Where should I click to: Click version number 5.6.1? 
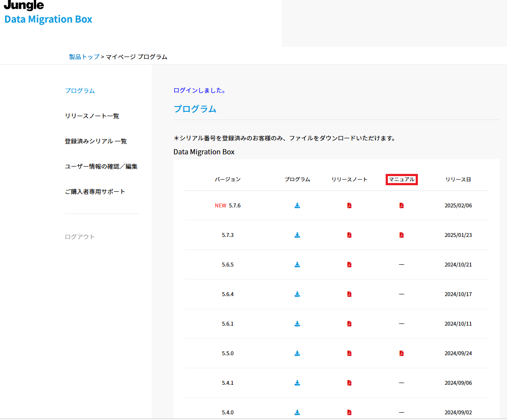pyautogui.click(x=228, y=324)
